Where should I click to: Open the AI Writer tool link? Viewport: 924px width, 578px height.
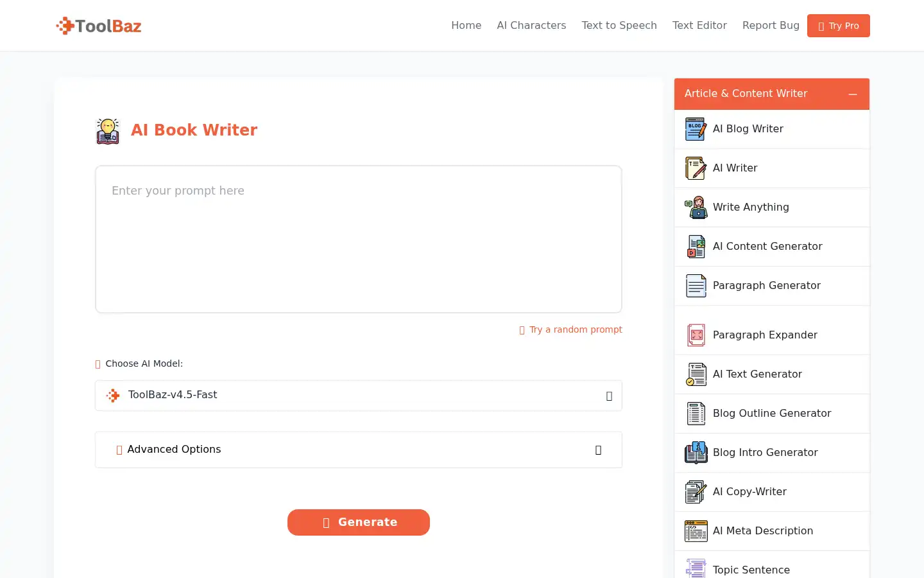coord(772,168)
